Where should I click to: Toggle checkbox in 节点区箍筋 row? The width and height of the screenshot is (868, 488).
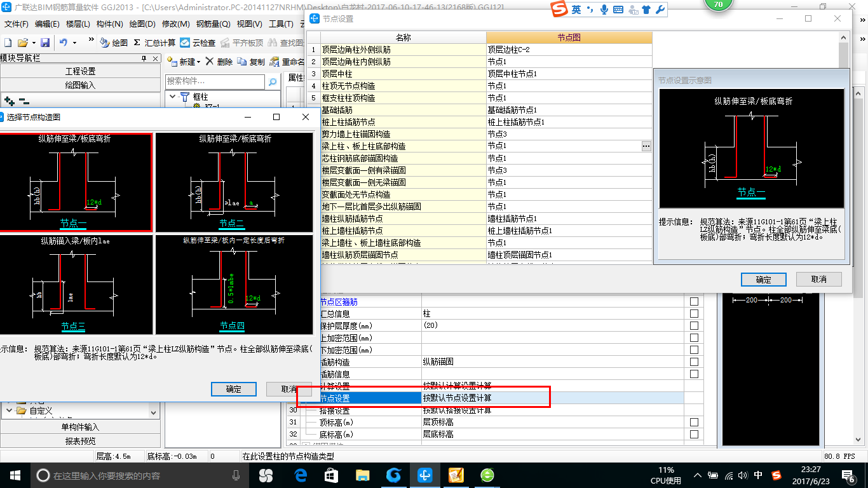[x=694, y=301]
